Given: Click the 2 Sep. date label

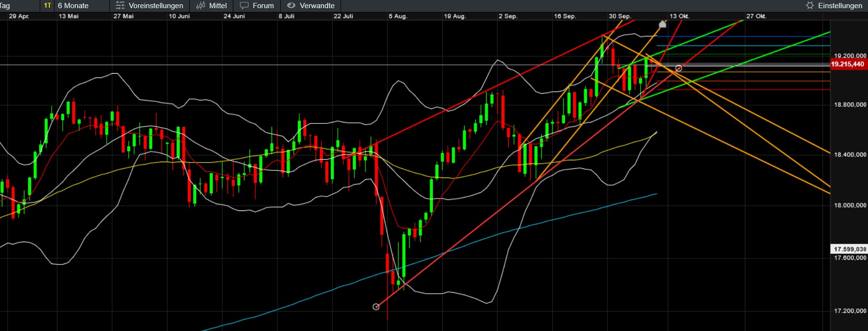Looking at the screenshot, I should pyautogui.click(x=508, y=16).
